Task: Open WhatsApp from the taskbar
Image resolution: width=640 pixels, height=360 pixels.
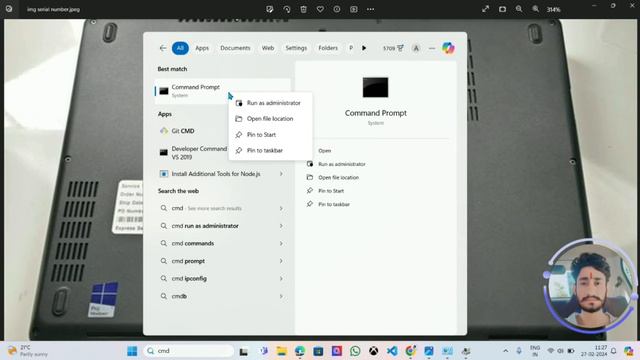Action: (355, 351)
